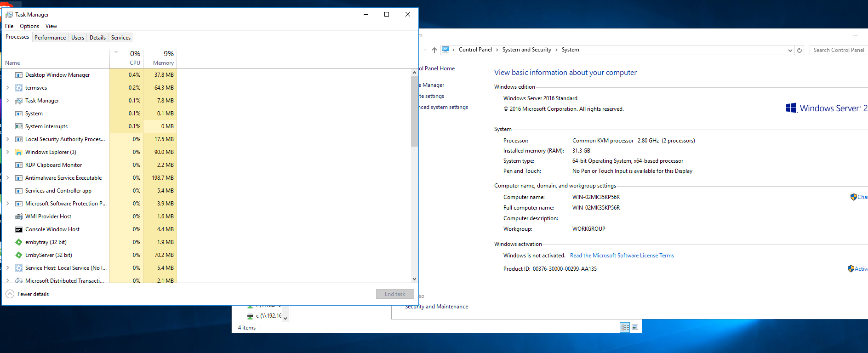868x353 pixels.
Task: Open Microsoft Software License Terms link
Action: 622,256
